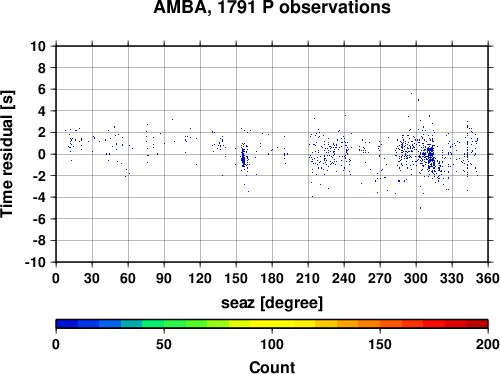Click the seaz [degree] axis label
The image size is (500, 374).
coord(272,303)
